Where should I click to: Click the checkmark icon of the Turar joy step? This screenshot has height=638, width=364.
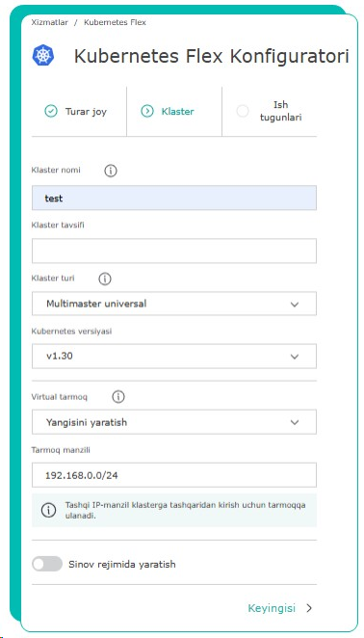(x=51, y=111)
